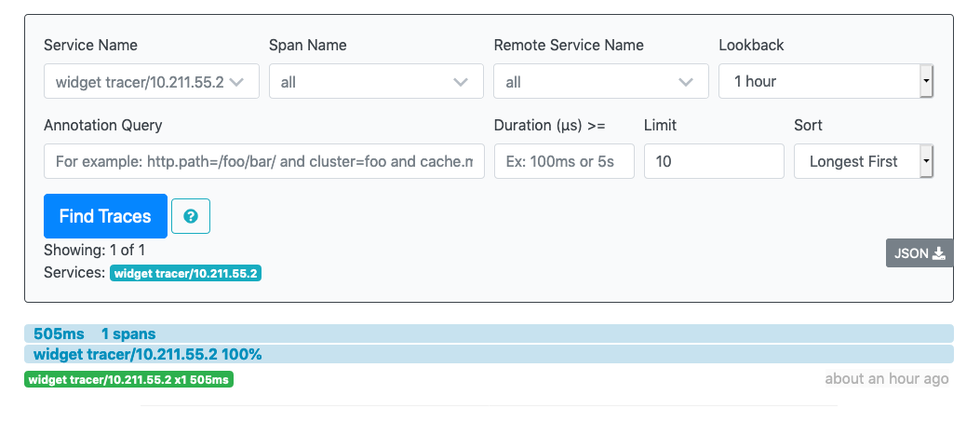Expand the Span Name dropdown
980x422 pixels.
tap(376, 82)
